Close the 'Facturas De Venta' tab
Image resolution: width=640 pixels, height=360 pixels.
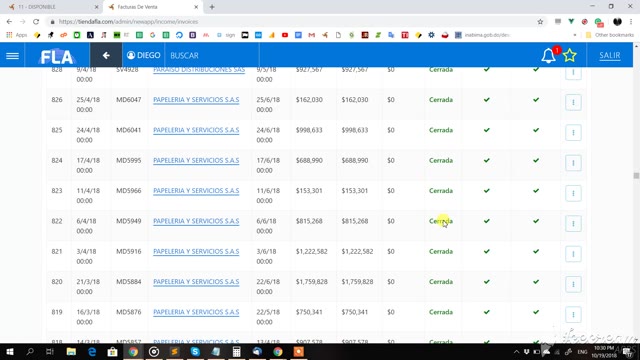click(196, 7)
